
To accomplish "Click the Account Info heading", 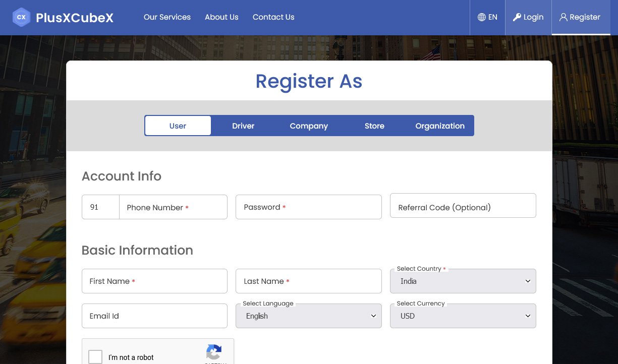I will [122, 176].
